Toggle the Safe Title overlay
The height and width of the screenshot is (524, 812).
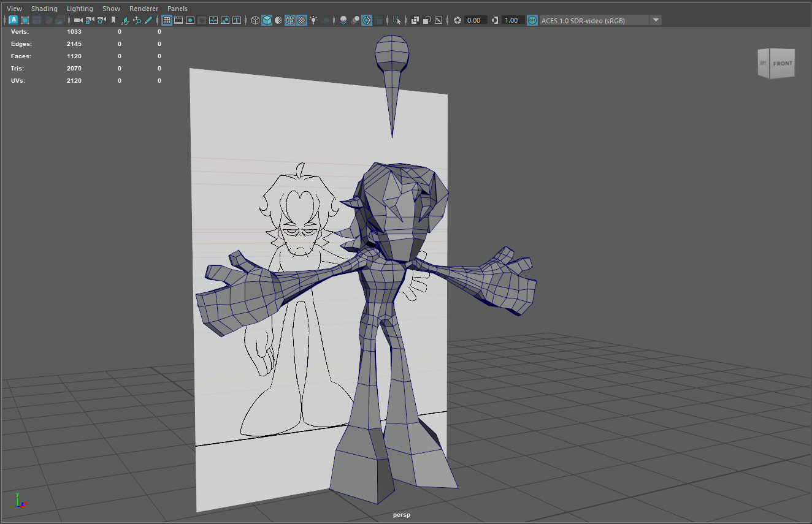[x=237, y=20]
